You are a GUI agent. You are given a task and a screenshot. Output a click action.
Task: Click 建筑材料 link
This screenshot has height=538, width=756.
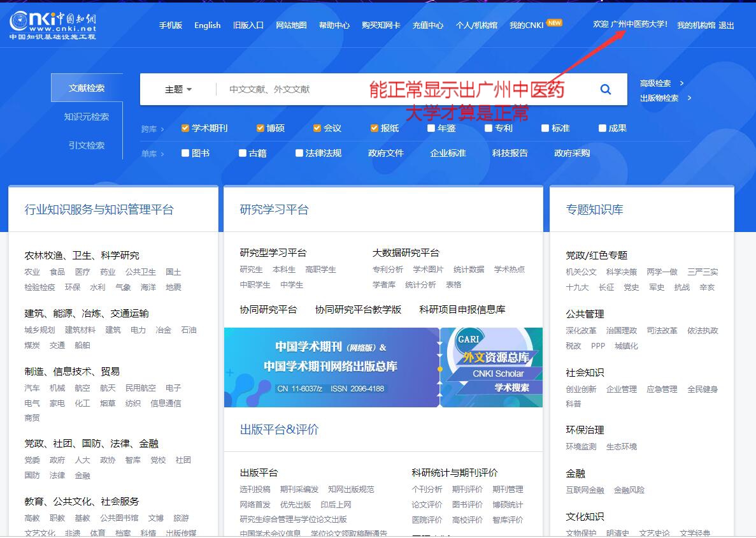click(x=80, y=330)
